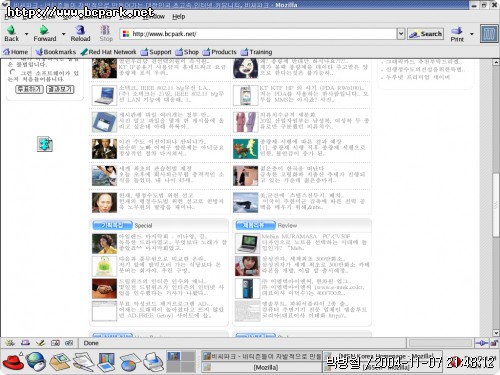The width and height of the screenshot is (500, 375).
Task: Open the Red Hat Network bookmark link
Action: 108,52
